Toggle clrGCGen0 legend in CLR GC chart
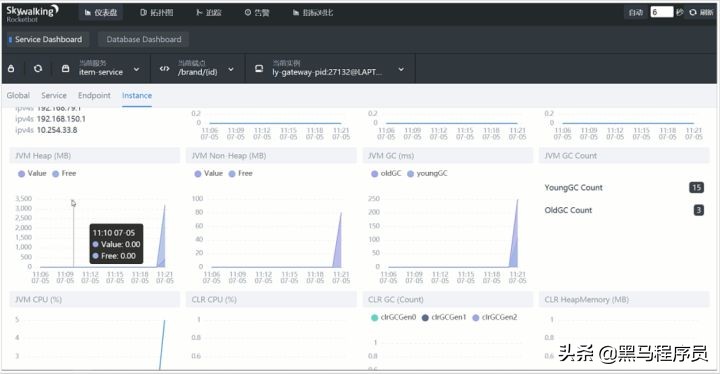Viewport: 720px width, 374px height. point(393,317)
